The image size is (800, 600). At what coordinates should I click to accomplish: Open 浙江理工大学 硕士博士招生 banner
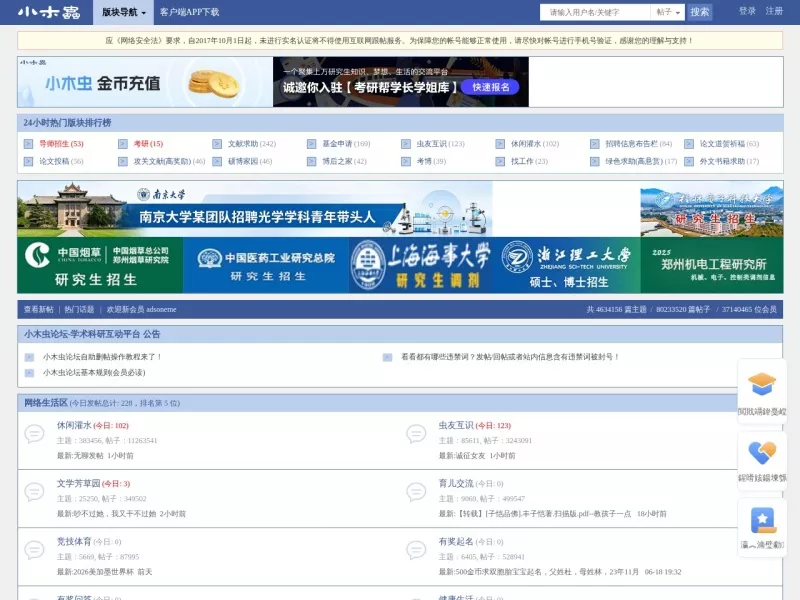coord(568,265)
